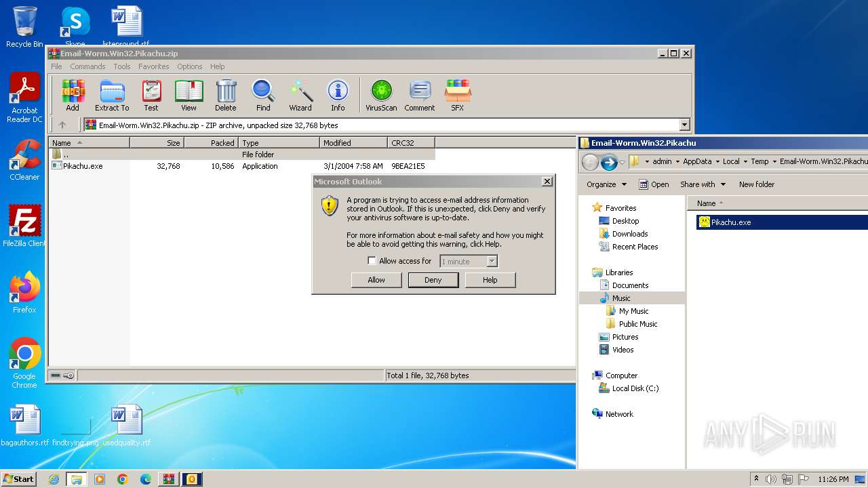This screenshot has height=488, width=868.
Task: Click the Outlook taskbar button
Action: pyautogui.click(x=191, y=479)
